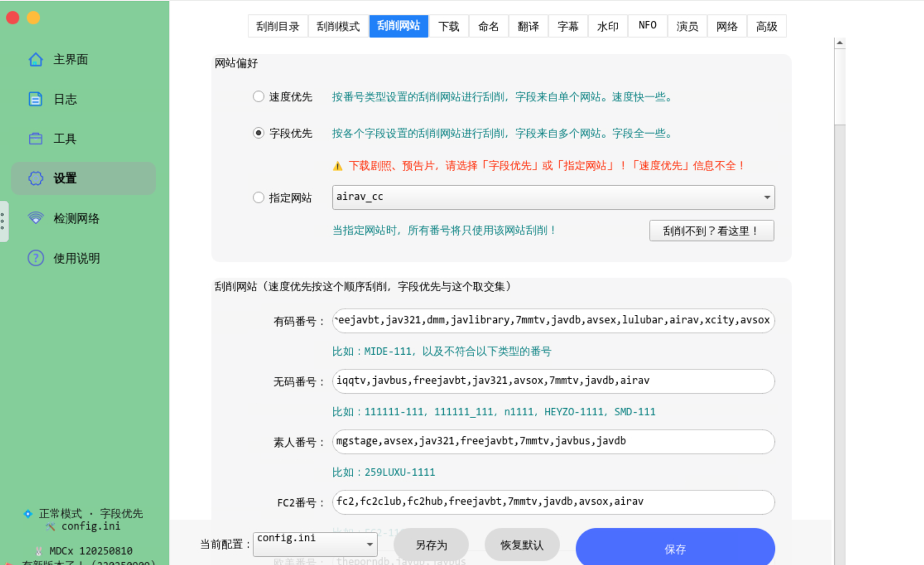Click the warning triangle icon
The height and width of the screenshot is (565, 924).
[x=338, y=166]
